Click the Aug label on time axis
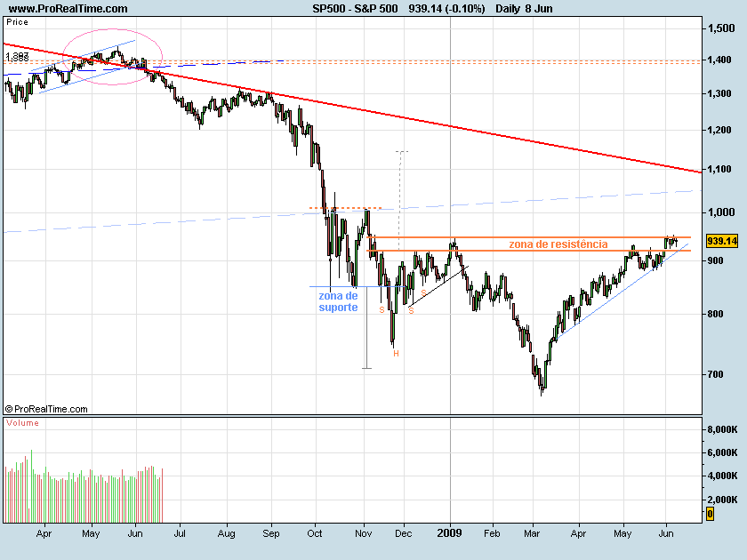The image size is (747, 560). tap(226, 533)
